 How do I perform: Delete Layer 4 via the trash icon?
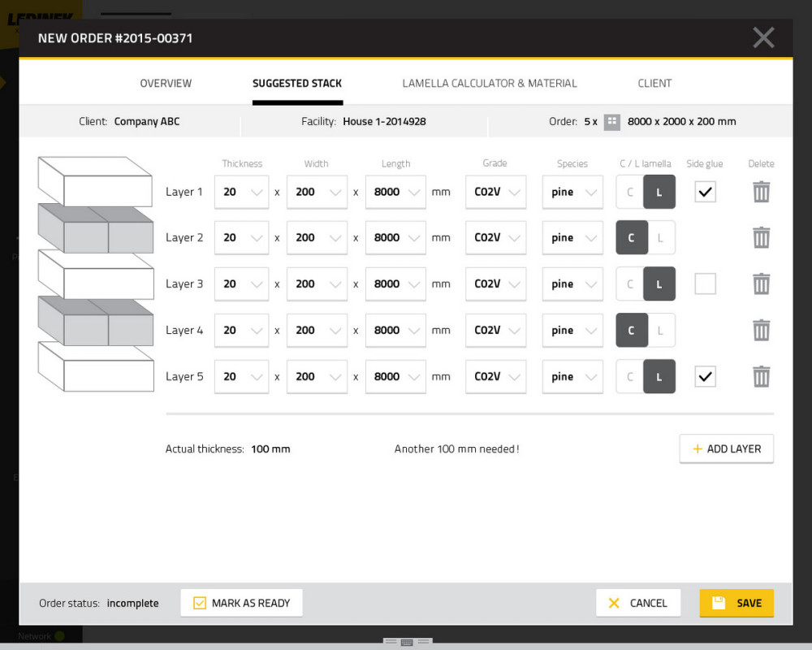click(x=761, y=331)
